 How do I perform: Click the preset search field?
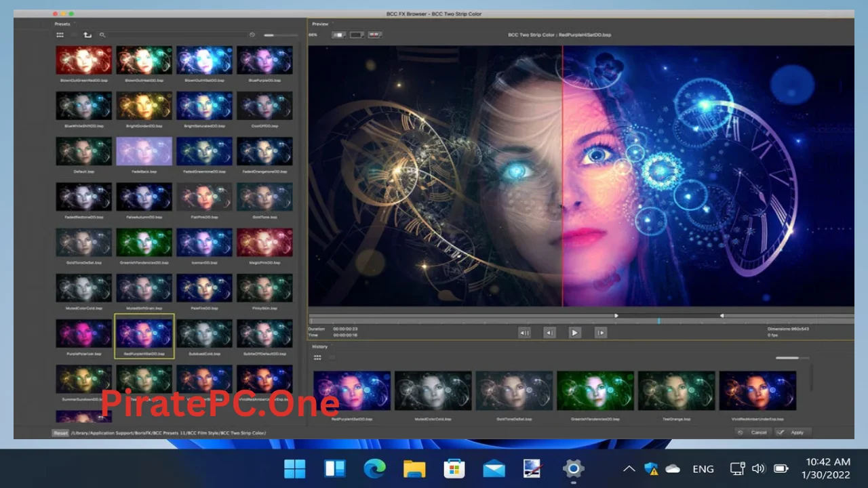pos(178,35)
